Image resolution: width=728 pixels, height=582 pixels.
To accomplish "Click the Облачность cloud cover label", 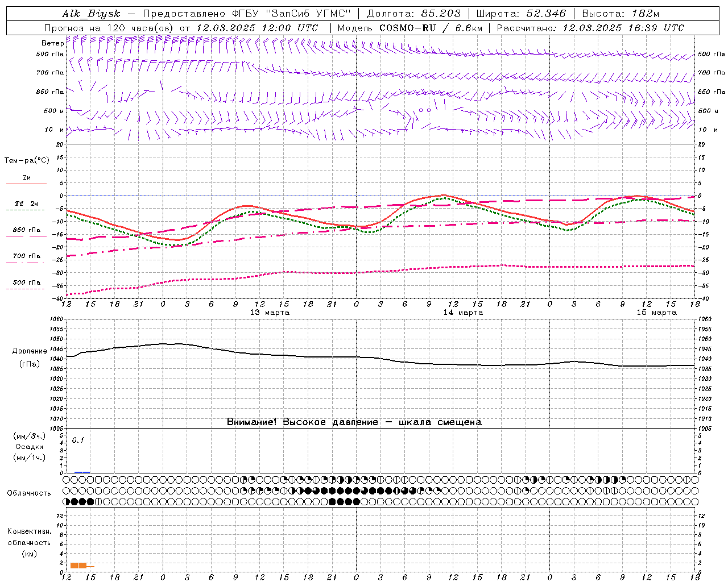I will [29, 493].
